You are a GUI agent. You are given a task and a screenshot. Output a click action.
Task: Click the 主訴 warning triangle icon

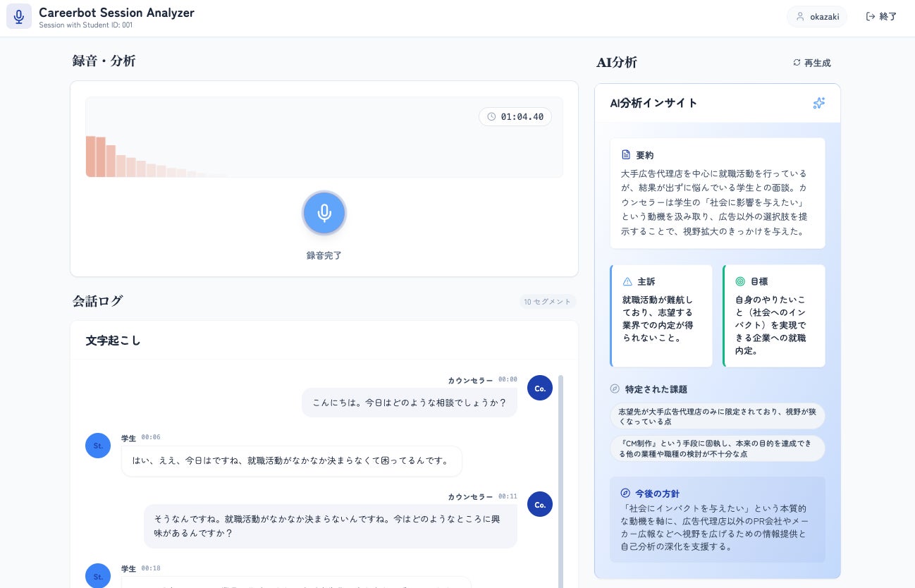click(627, 281)
